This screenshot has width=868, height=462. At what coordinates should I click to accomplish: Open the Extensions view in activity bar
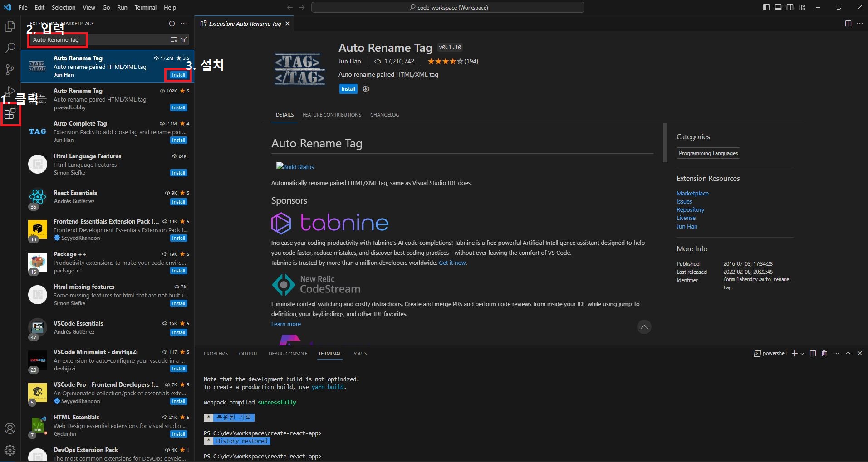10,114
